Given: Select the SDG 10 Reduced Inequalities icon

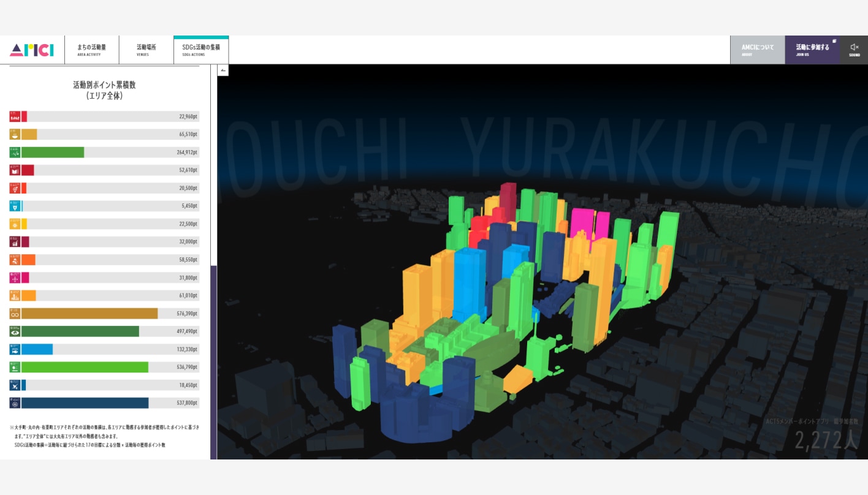Looking at the screenshot, I should coord(15,278).
